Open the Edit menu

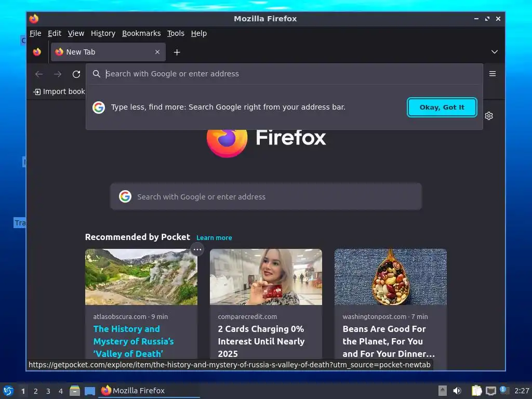(x=54, y=33)
